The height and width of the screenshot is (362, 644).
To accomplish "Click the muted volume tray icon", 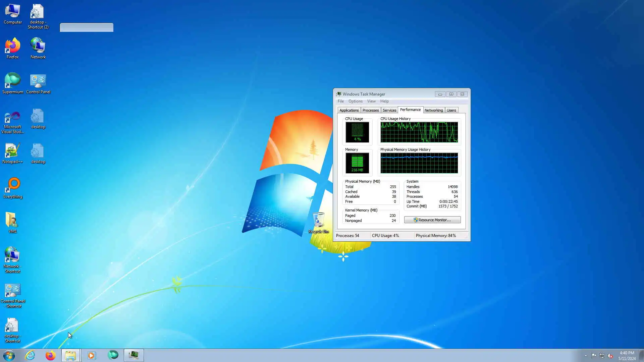I will tap(610, 356).
